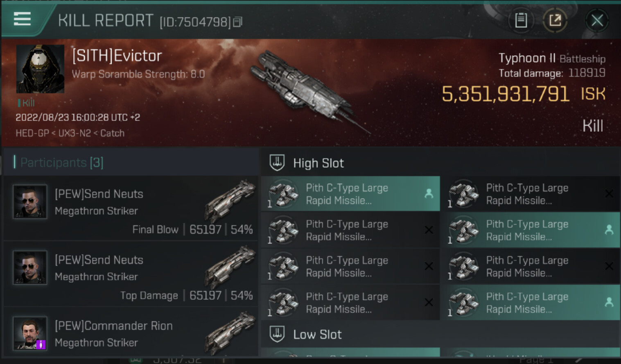
Task: Copy the kill report ID
Action: coord(238,22)
